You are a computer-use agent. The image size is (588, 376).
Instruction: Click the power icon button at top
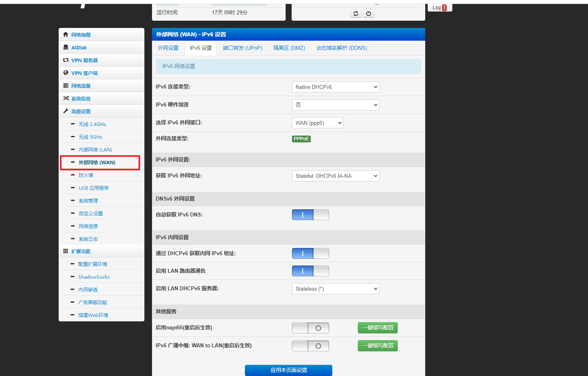tap(369, 13)
